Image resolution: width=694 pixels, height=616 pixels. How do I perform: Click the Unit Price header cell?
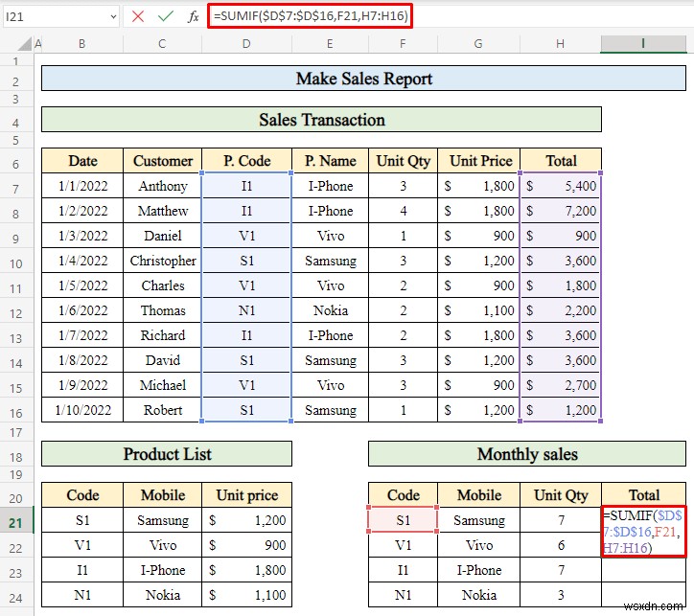tap(480, 161)
